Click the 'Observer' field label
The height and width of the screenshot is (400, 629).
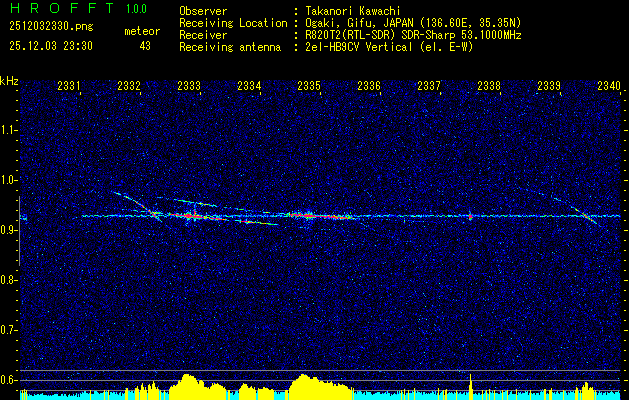(x=203, y=11)
